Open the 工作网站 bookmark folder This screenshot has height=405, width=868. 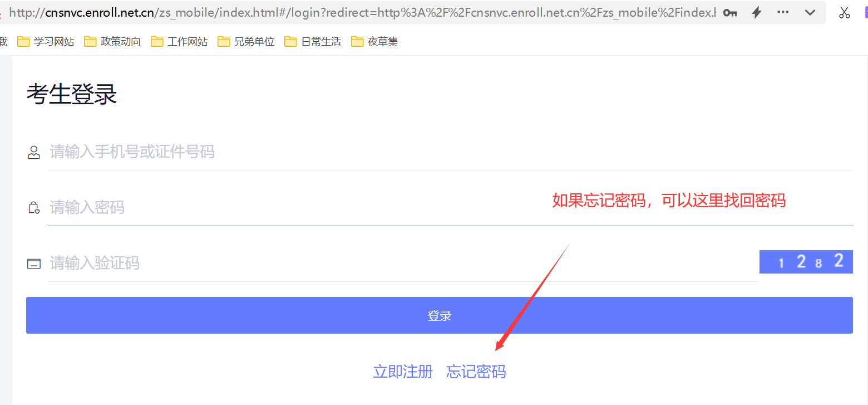pos(180,42)
